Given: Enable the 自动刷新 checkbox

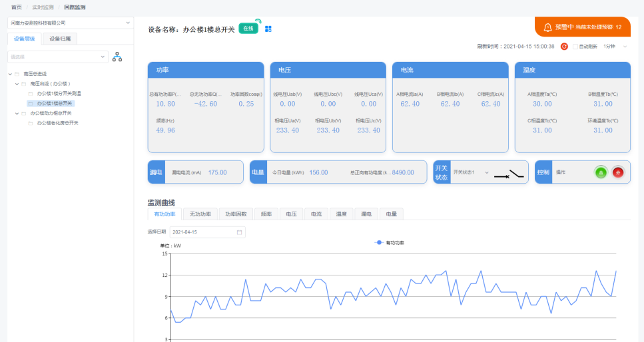Looking at the screenshot, I should click(575, 47).
